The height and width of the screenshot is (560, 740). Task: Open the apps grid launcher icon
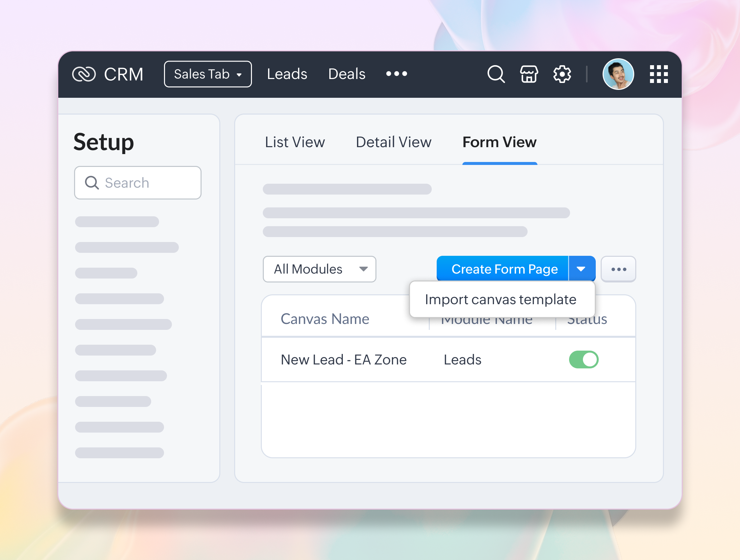658,74
